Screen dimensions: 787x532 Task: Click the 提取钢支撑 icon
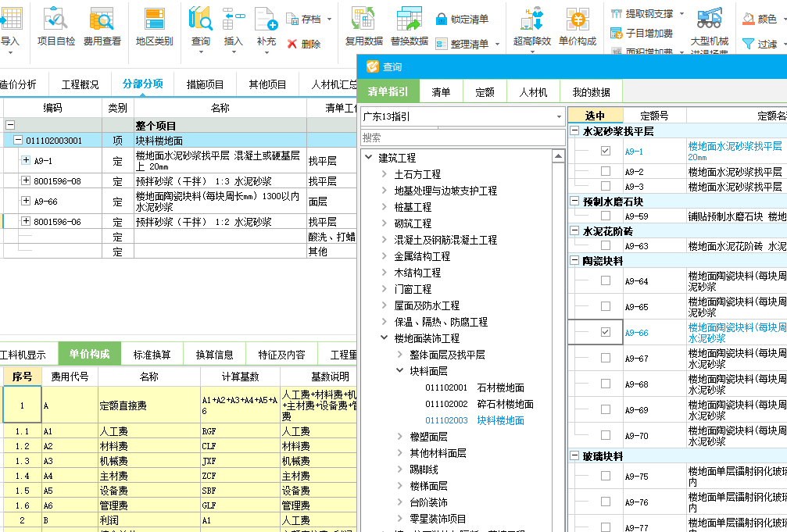point(617,13)
